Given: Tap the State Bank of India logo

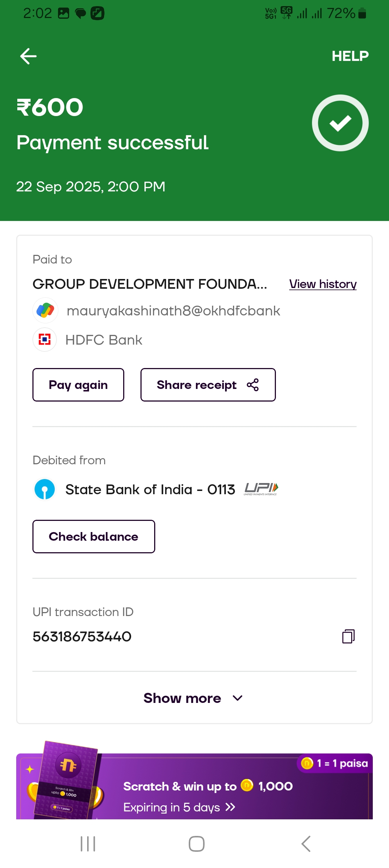Looking at the screenshot, I should point(45,489).
